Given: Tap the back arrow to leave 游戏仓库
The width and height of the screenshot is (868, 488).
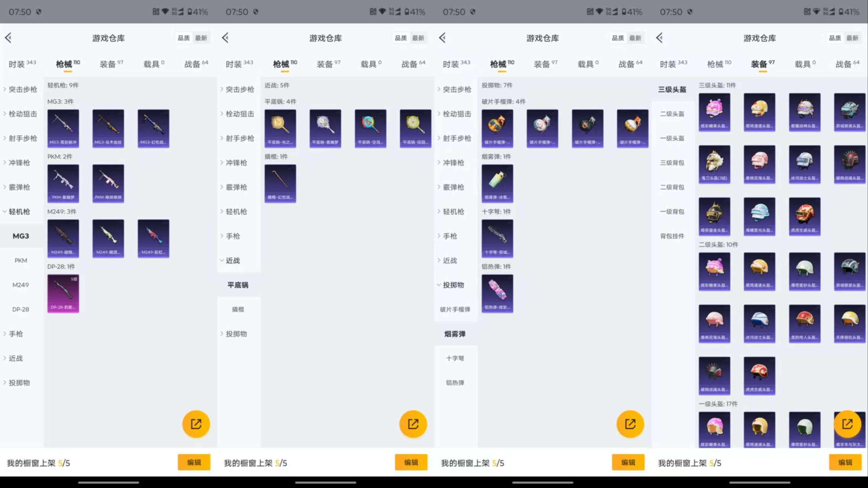Looking at the screenshot, I should 8,38.
